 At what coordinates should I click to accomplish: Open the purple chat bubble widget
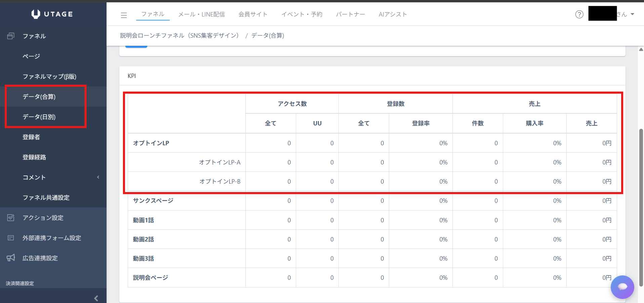tap(622, 287)
